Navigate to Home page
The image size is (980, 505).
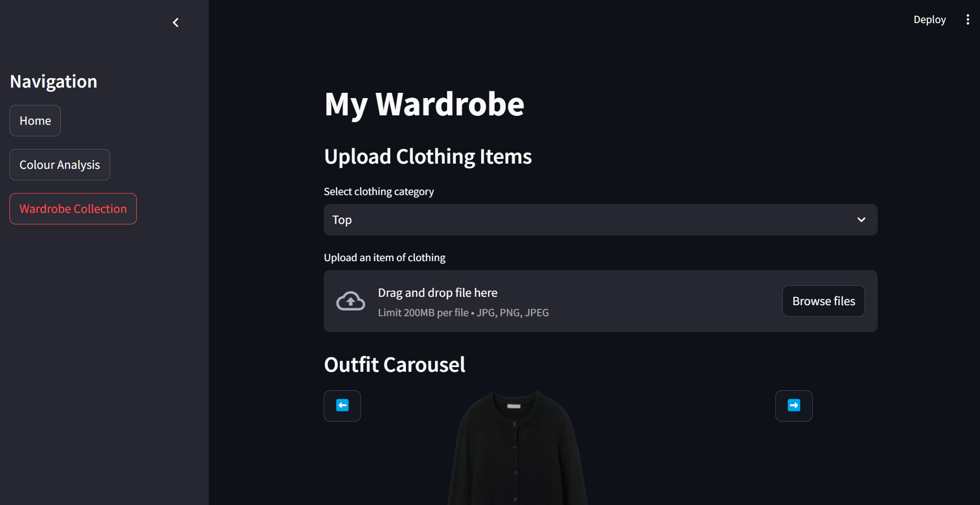(x=35, y=121)
